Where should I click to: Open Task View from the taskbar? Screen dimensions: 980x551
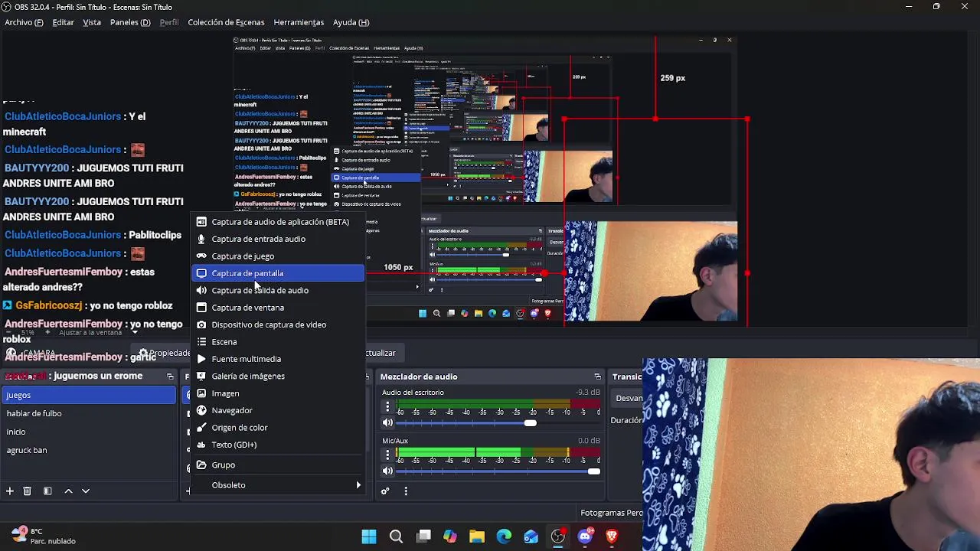point(423,536)
